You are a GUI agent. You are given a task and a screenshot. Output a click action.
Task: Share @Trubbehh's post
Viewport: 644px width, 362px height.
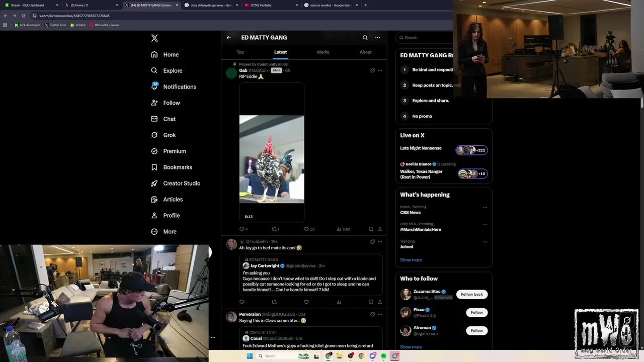pos(380,302)
